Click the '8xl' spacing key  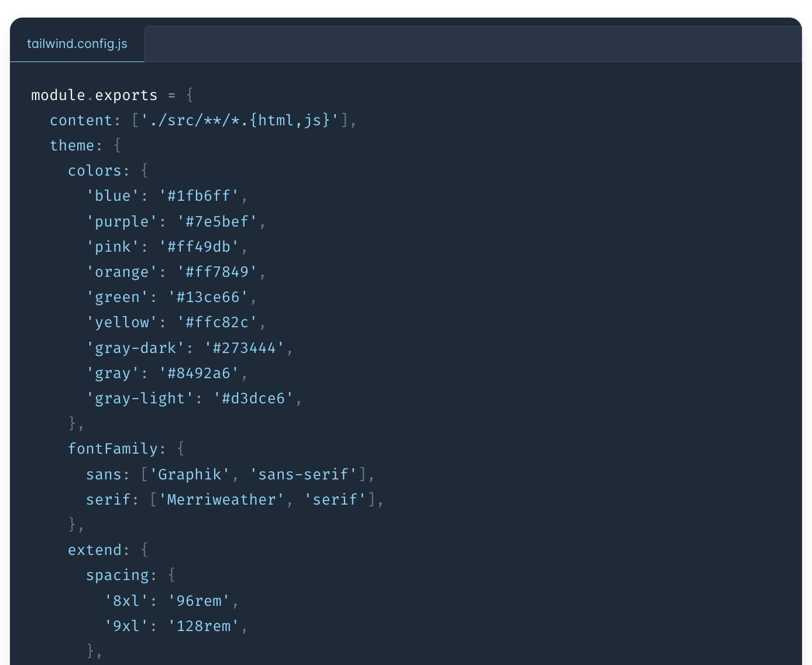point(126,601)
